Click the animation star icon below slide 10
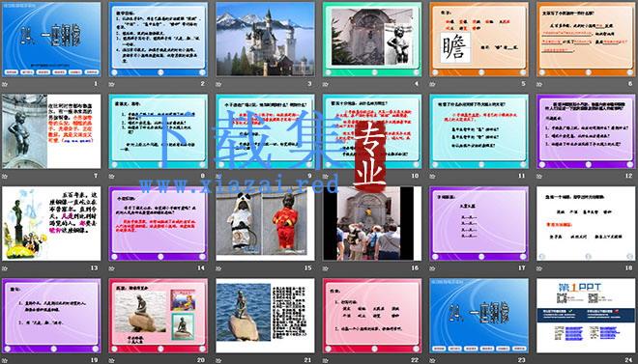The image size is (638, 364). click(x=326, y=177)
